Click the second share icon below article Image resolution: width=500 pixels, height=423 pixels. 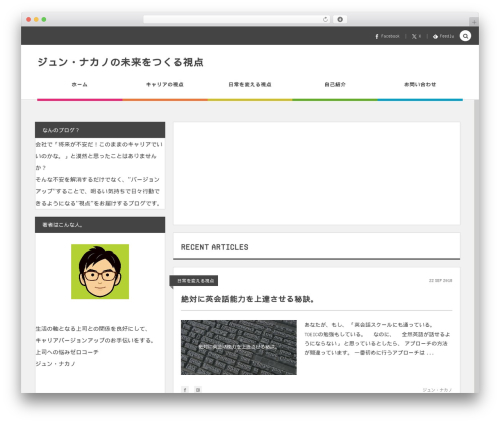(x=198, y=389)
